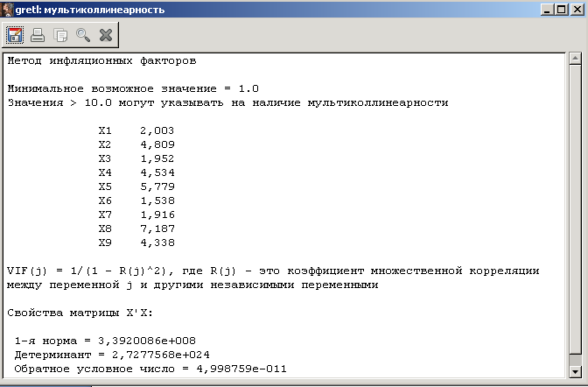588x387 pixels.
Task: Print the VIF output via printer icon
Action: point(38,35)
